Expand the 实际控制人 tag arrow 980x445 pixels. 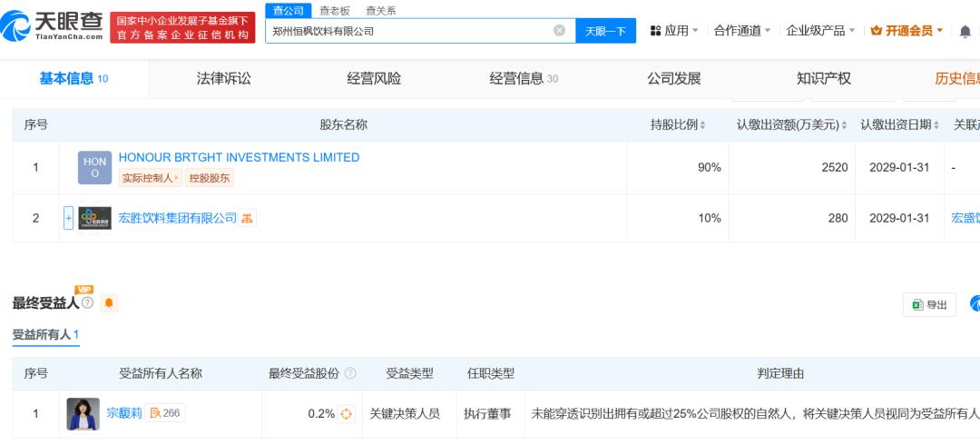coord(178,178)
